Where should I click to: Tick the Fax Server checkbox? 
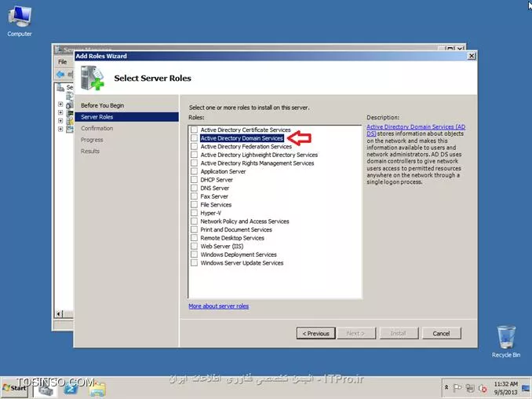(194, 196)
